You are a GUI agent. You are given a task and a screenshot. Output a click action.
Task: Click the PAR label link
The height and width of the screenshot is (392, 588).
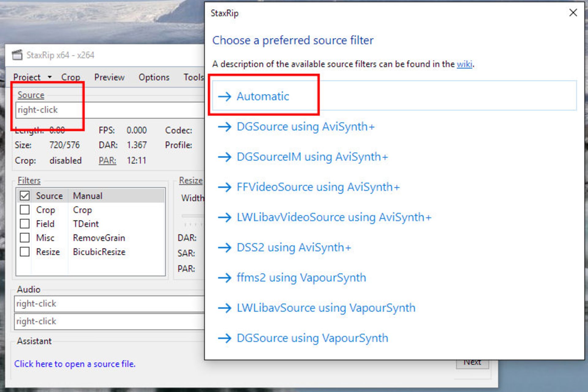click(x=107, y=160)
